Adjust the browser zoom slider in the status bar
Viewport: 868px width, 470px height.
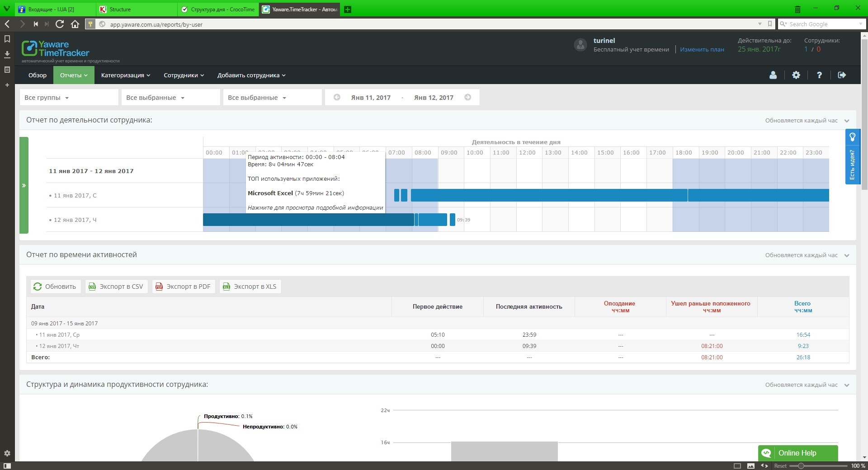pyautogui.click(x=801, y=465)
